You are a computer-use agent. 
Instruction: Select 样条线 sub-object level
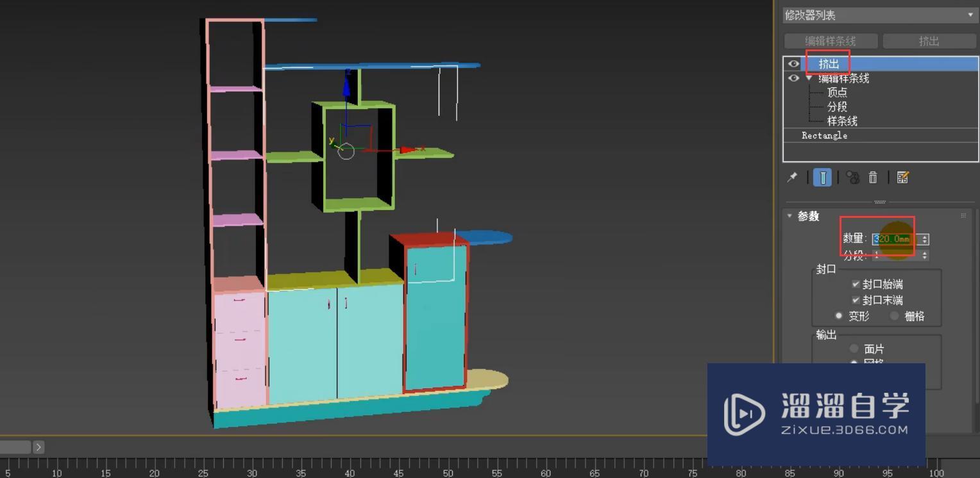pyautogui.click(x=842, y=120)
